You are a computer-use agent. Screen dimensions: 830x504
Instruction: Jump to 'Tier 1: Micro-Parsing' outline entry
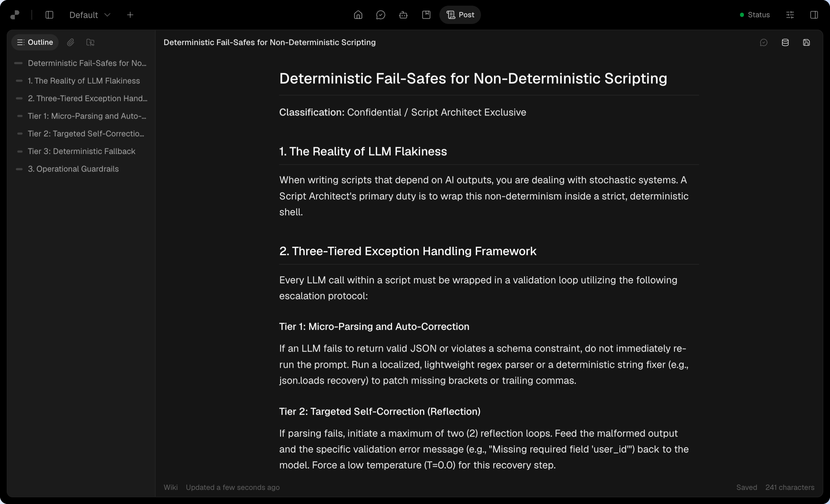[x=81, y=116]
